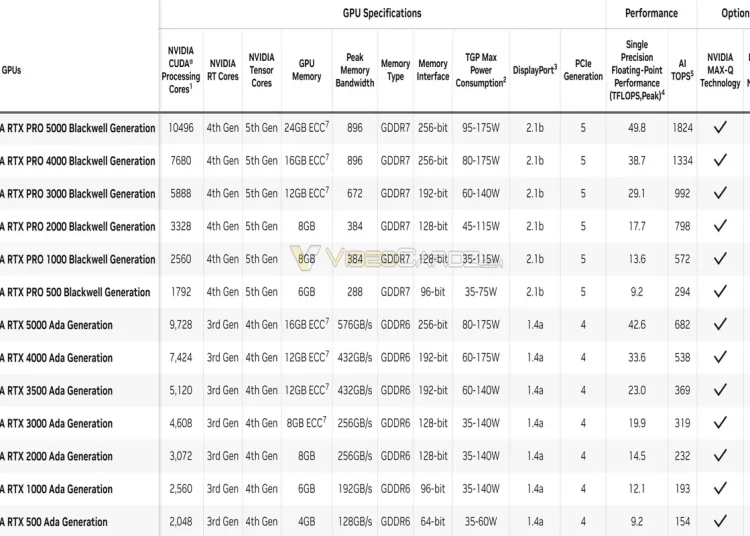Click the AI TOPS value '1334'
Viewport: 750px width, 536px height.
pos(682,161)
